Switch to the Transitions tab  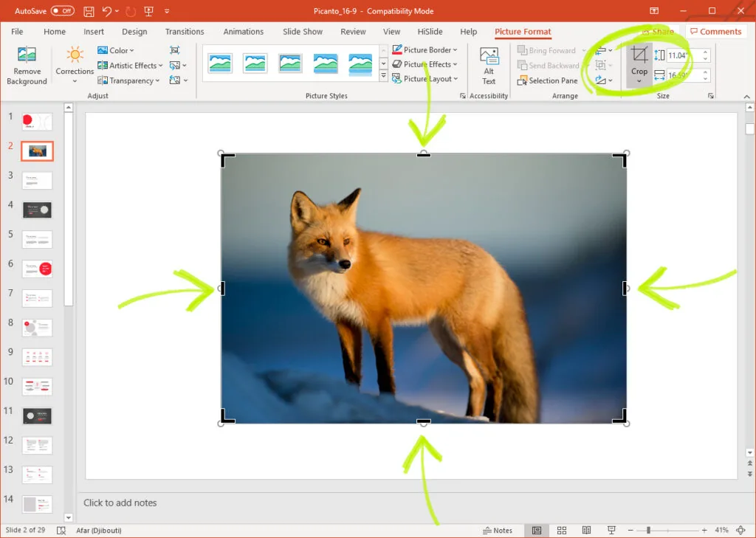coord(185,31)
